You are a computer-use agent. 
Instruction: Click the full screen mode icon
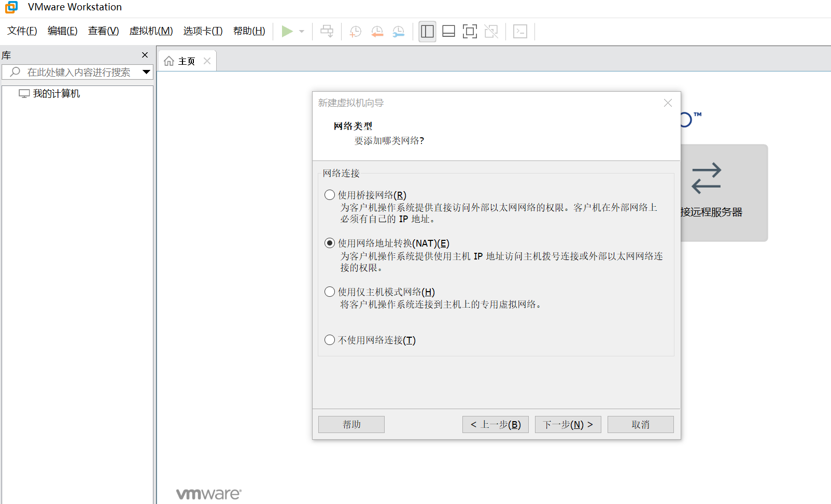coord(470,32)
